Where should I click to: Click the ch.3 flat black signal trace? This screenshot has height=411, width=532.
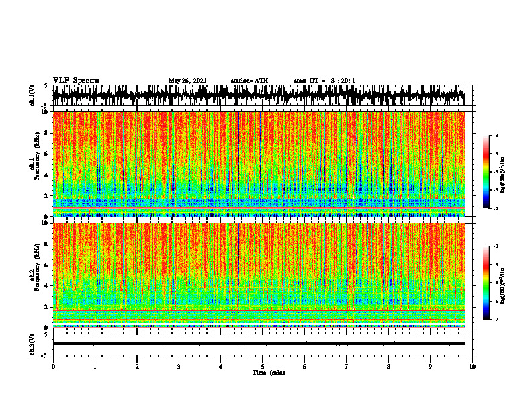tap(259, 344)
